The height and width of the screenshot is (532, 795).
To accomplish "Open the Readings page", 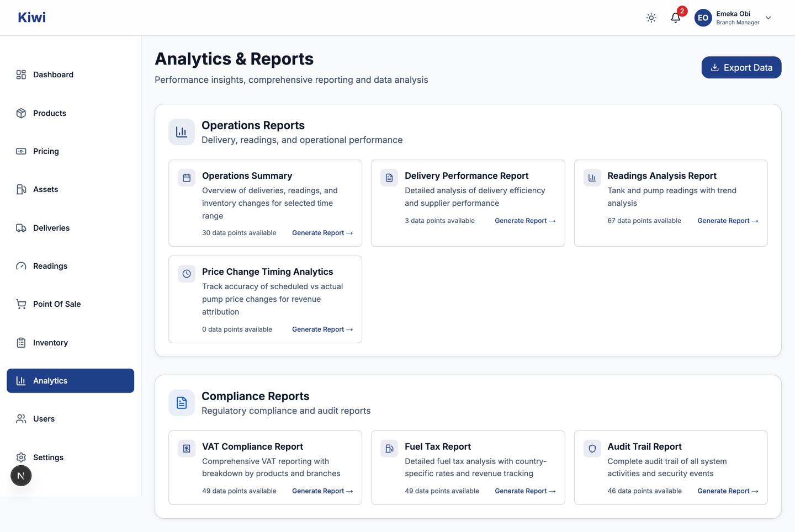I will tap(70, 266).
